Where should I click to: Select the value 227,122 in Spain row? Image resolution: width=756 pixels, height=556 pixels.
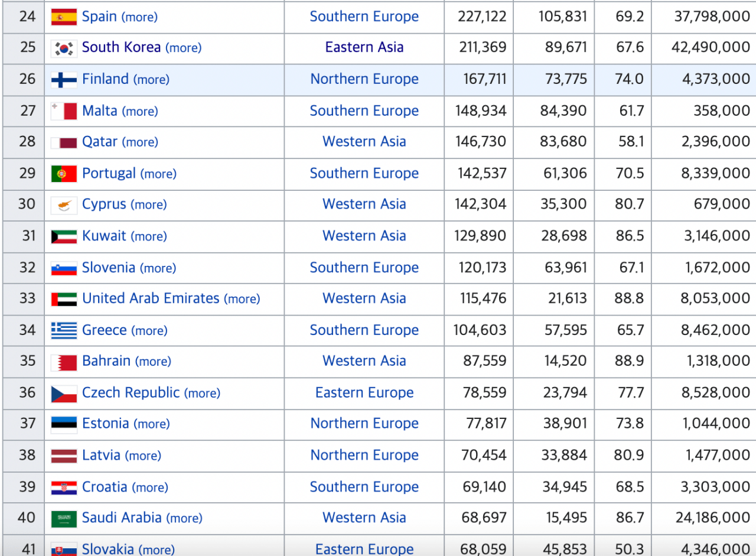(482, 17)
